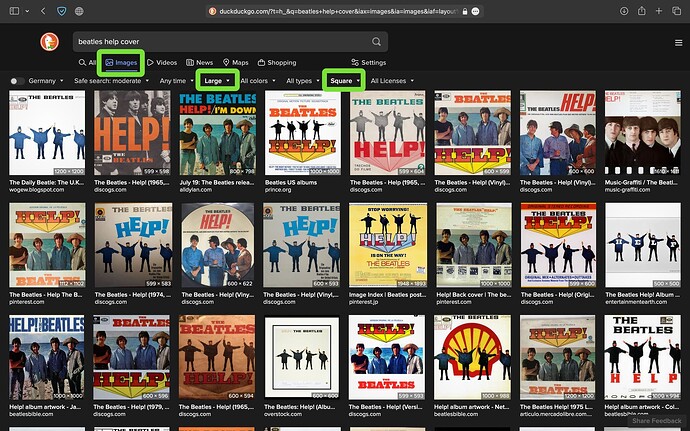Open the All types filter dropdown

coord(302,81)
